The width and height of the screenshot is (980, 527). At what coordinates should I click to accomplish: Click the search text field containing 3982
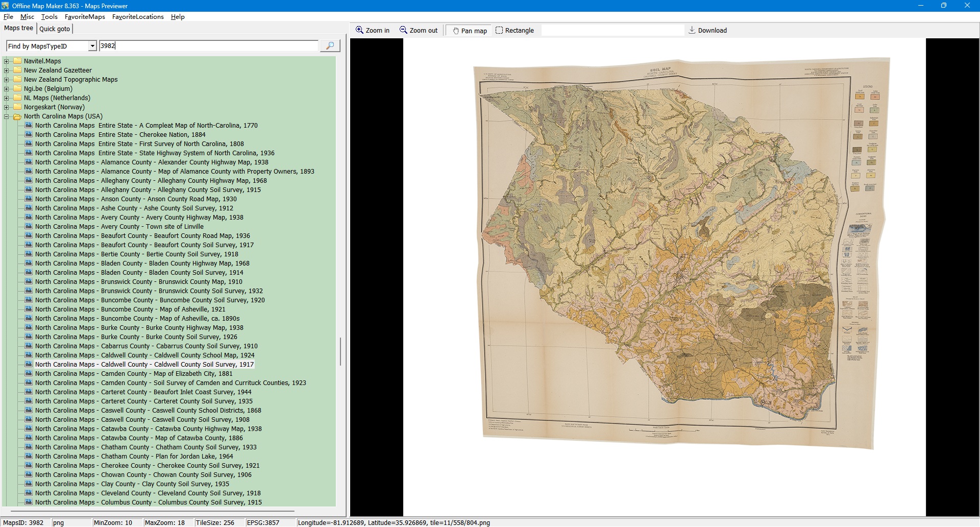pyautogui.click(x=208, y=46)
